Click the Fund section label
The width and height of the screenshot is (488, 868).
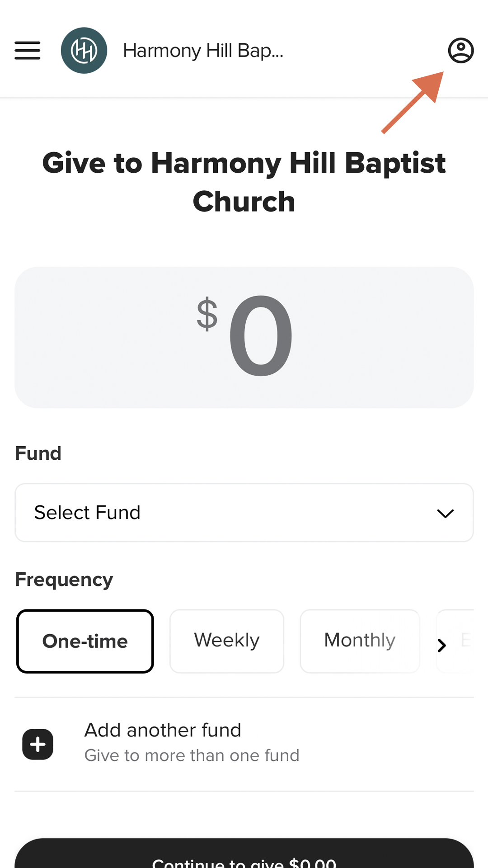click(38, 453)
